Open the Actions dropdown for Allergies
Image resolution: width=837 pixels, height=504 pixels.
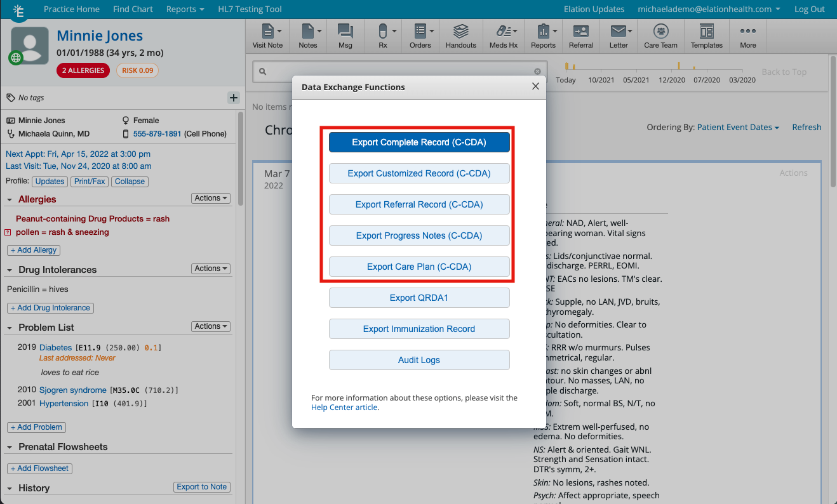210,198
